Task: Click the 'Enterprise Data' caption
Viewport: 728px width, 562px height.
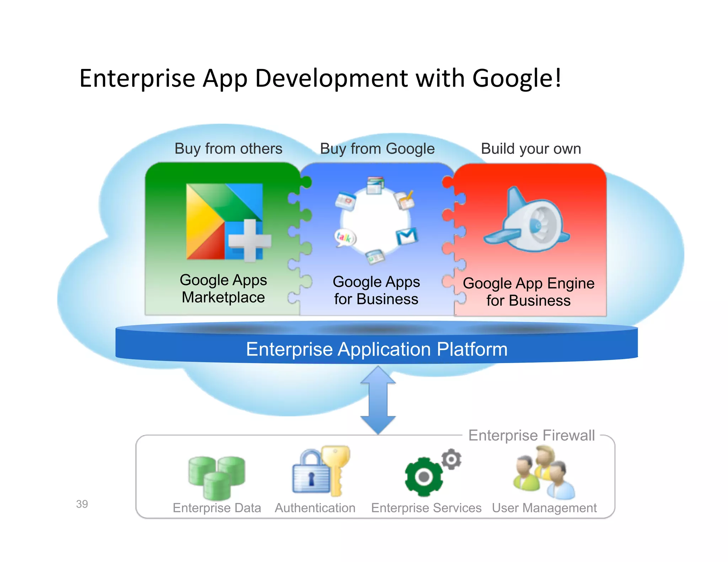Action: 217,508
